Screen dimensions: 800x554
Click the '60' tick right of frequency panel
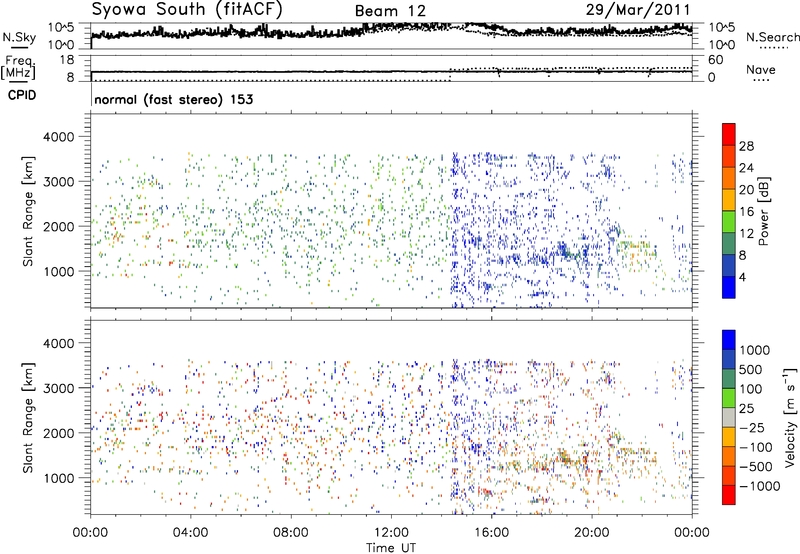tap(715, 60)
